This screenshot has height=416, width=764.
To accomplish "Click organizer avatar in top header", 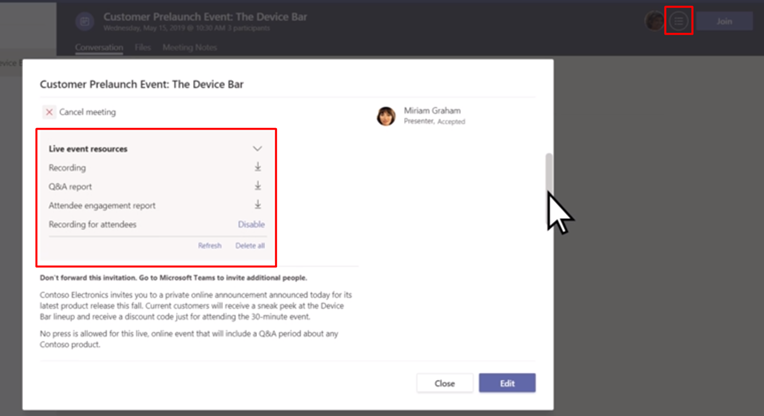I will [x=654, y=21].
